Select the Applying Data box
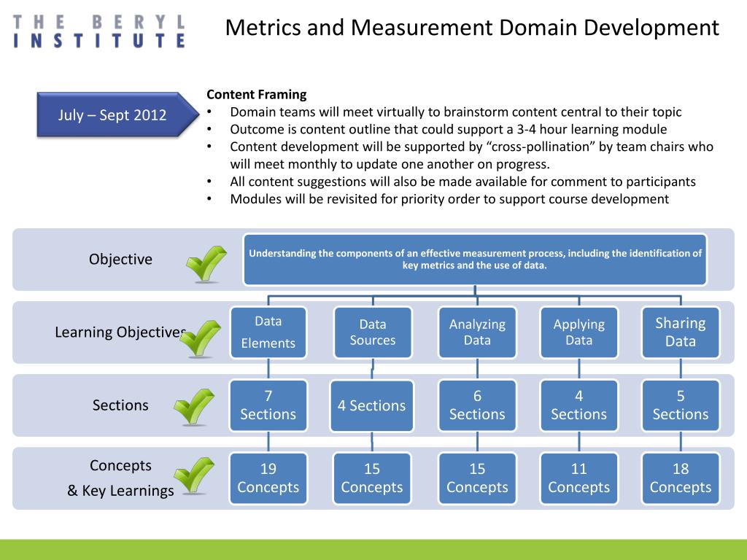The height and width of the screenshot is (560, 747). tap(578, 332)
